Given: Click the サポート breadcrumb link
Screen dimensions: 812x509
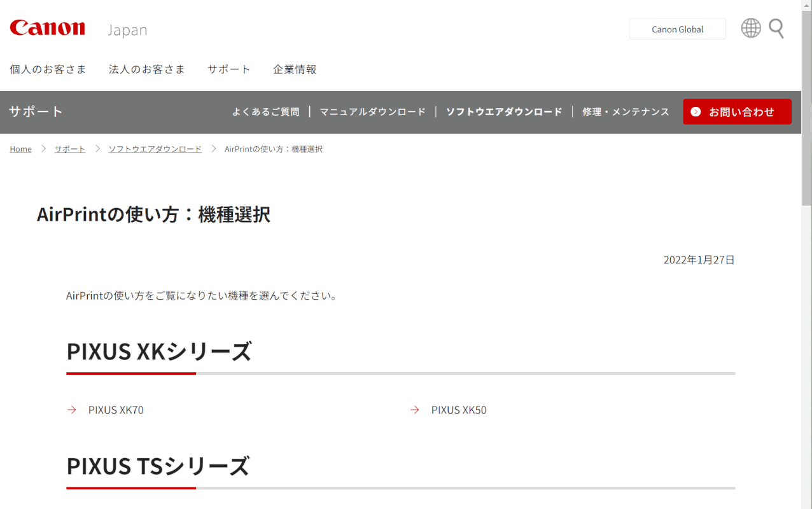Looking at the screenshot, I should click(69, 149).
